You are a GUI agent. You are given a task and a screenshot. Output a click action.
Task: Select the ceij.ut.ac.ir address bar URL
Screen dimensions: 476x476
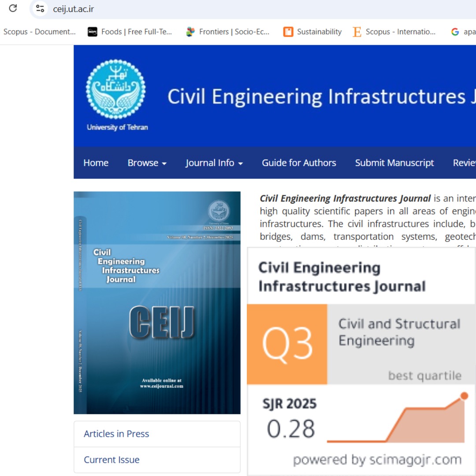pyautogui.click(x=74, y=9)
